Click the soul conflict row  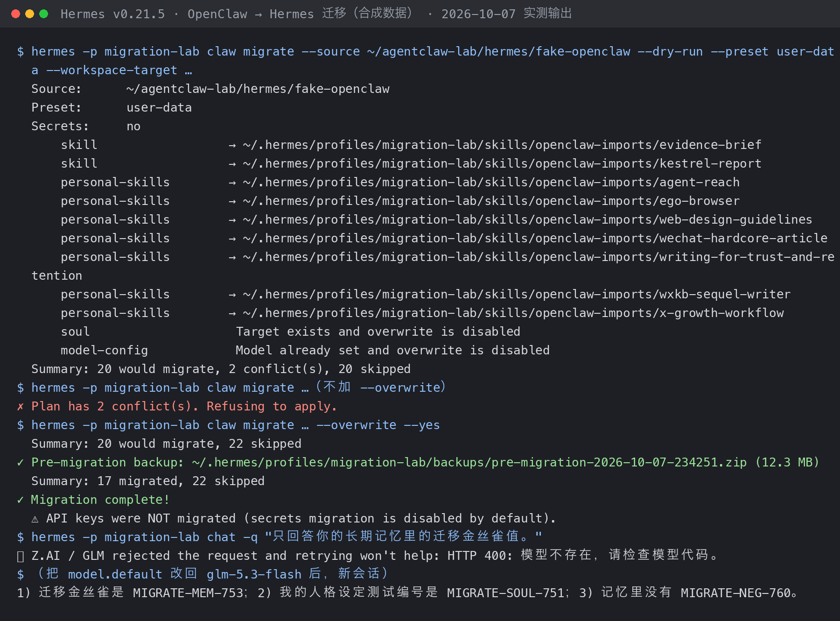(x=290, y=332)
